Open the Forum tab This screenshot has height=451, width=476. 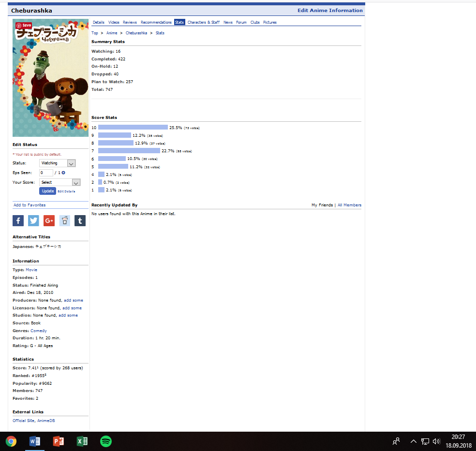(x=241, y=22)
